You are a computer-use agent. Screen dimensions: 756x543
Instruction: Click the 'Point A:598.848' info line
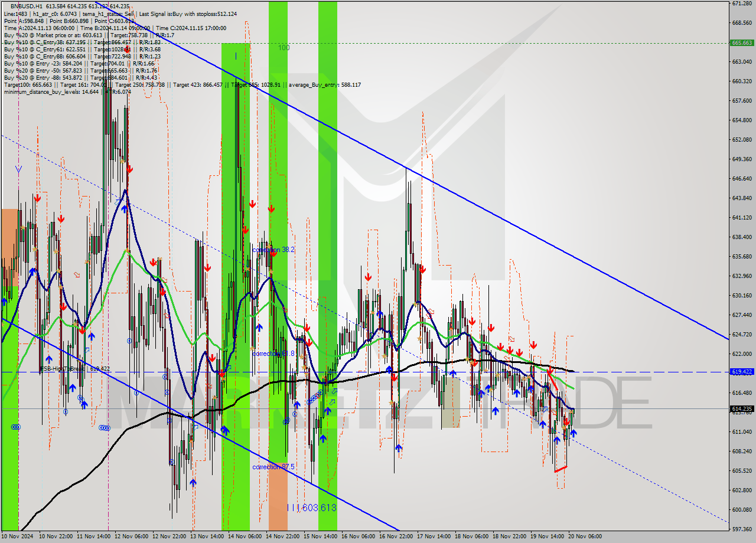69,21
